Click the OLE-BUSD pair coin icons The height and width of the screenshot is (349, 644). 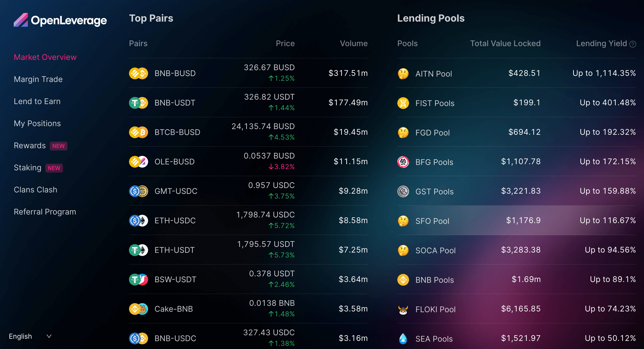coord(139,162)
